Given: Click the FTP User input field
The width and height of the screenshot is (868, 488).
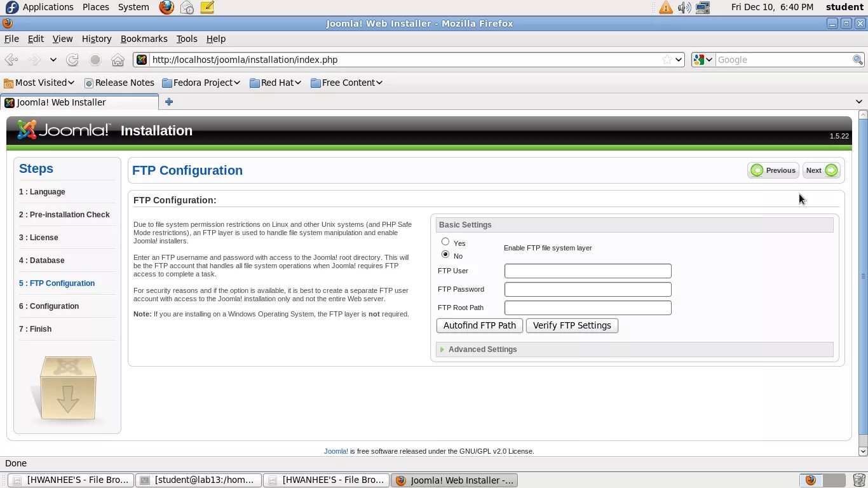Looking at the screenshot, I should click(x=588, y=271).
